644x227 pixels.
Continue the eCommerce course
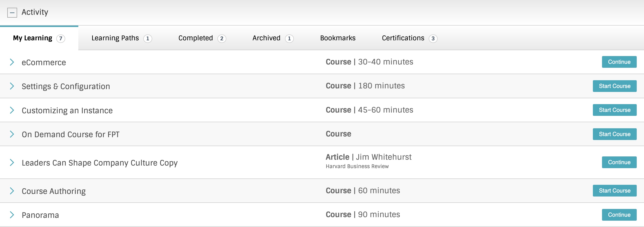point(619,62)
